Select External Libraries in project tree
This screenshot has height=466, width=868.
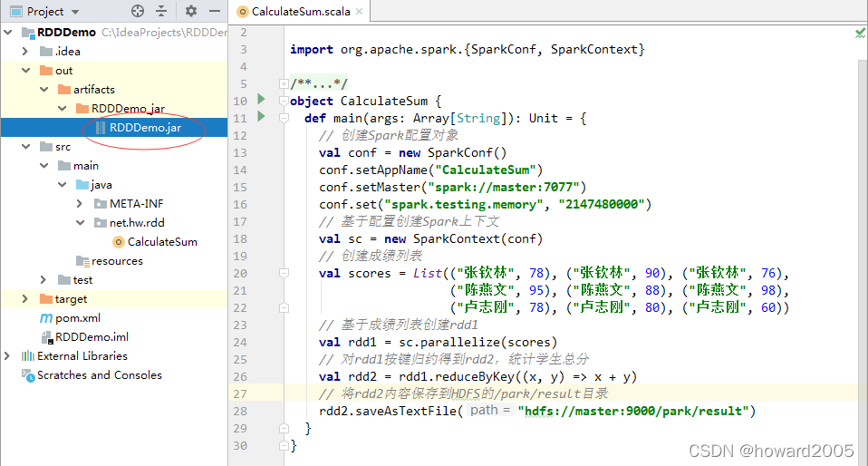point(82,356)
